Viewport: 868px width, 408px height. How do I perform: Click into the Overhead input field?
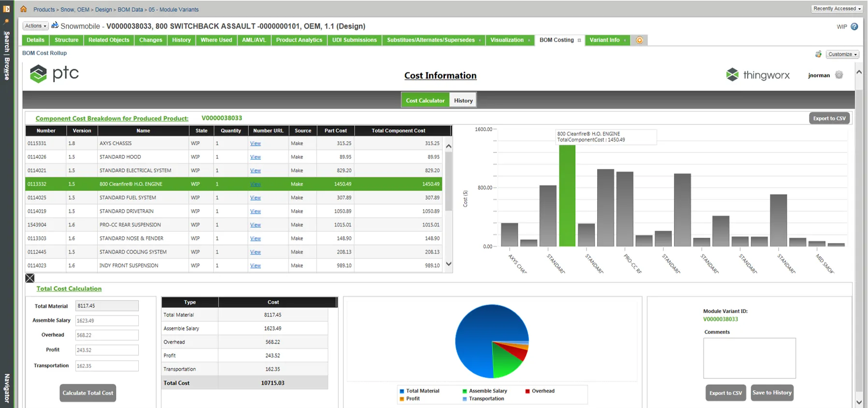pos(107,335)
